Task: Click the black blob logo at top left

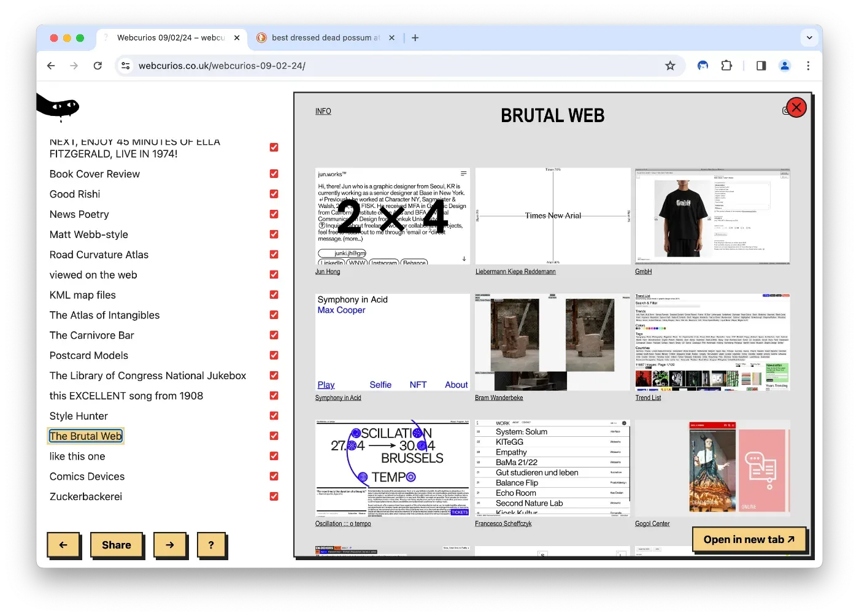Action: [58, 107]
